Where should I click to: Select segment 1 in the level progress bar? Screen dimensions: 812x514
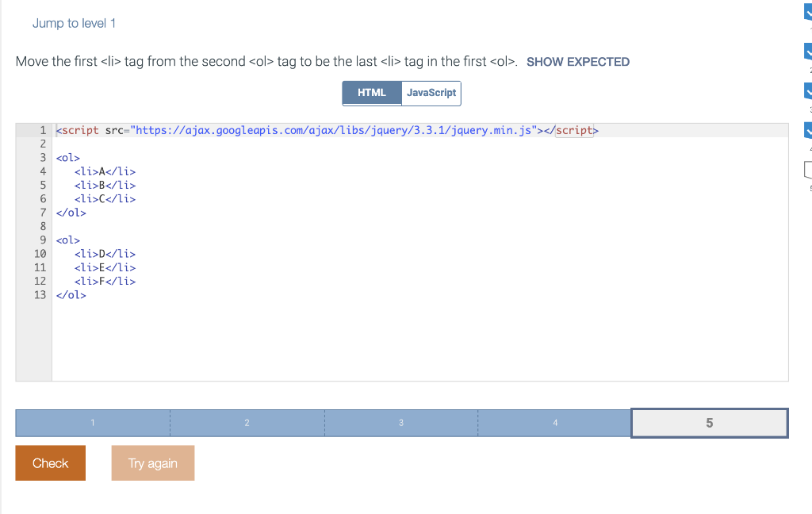pyautogui.click(x=92, y=423)
